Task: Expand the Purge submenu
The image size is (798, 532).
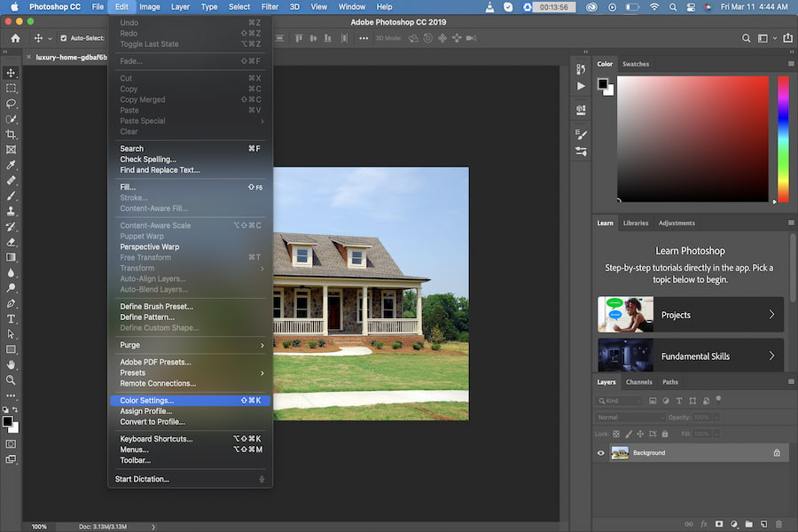Action: point(191,345)
